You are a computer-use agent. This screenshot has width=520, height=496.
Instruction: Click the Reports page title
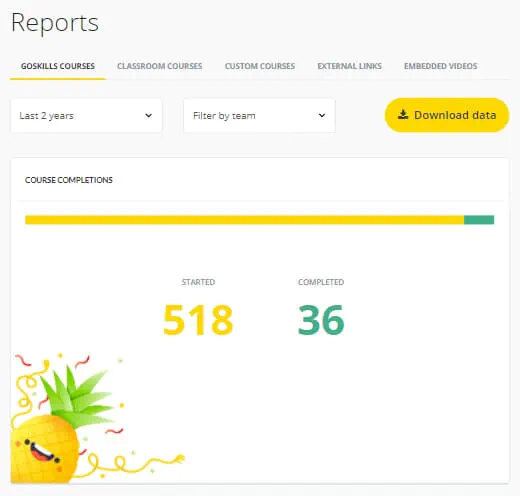55,23
